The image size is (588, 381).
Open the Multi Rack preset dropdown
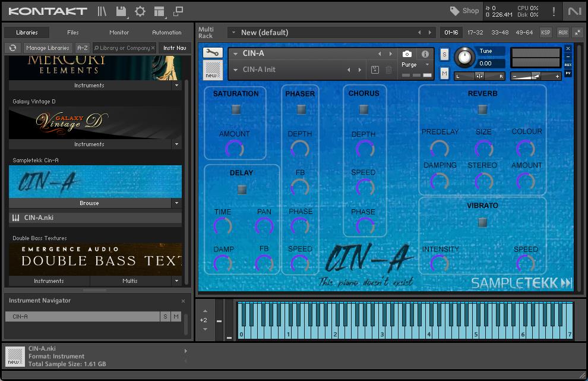[x=233, y=33]
